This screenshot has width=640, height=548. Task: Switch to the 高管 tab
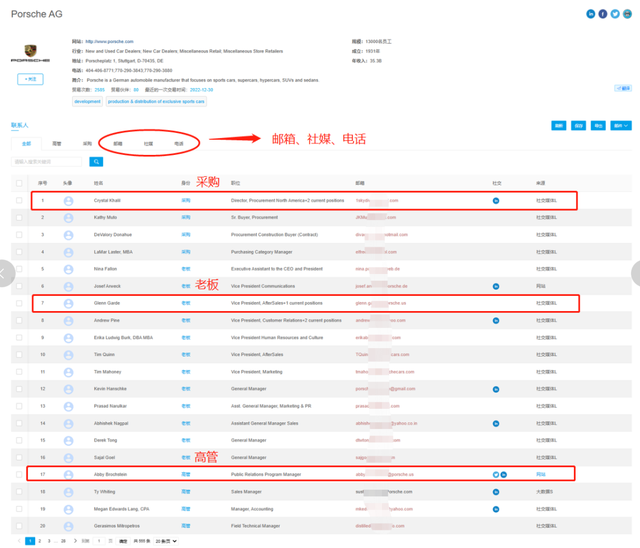57,144
